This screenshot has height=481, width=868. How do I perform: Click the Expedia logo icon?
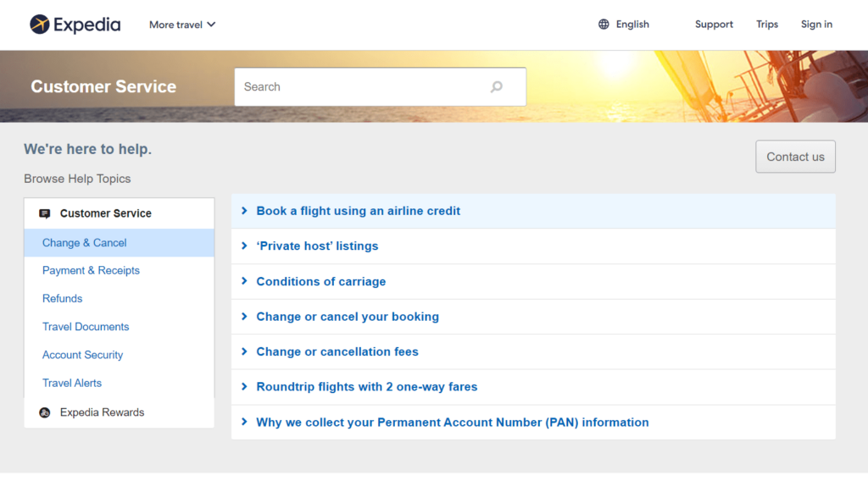click(39, 25)
